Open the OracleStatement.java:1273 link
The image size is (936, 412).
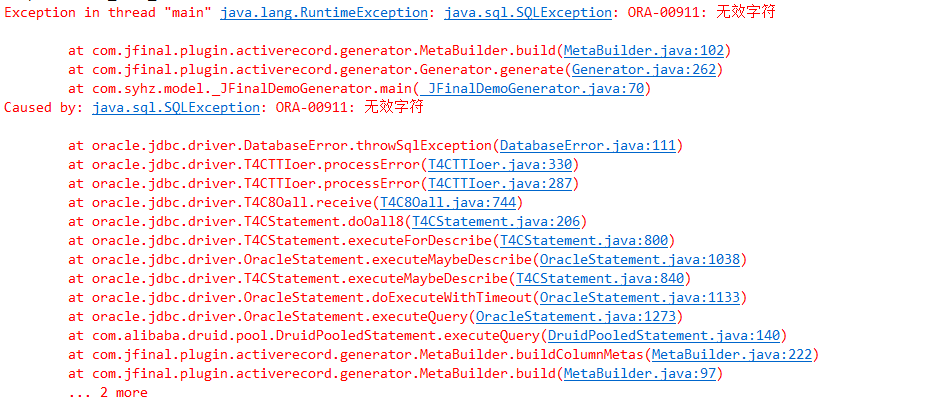click(x=575, y=317)
